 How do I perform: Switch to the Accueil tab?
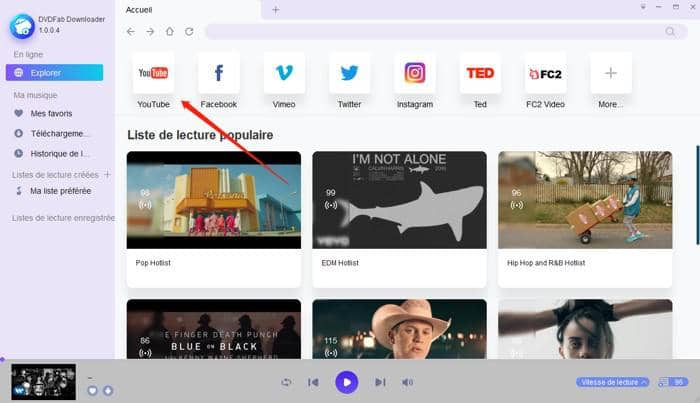tap(139, 10)
